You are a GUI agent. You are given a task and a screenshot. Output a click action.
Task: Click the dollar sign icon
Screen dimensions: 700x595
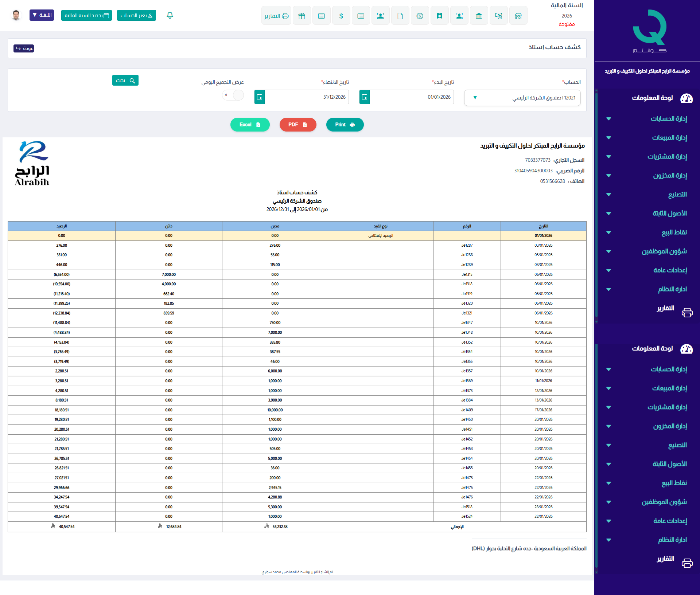[x=341, y=16]
